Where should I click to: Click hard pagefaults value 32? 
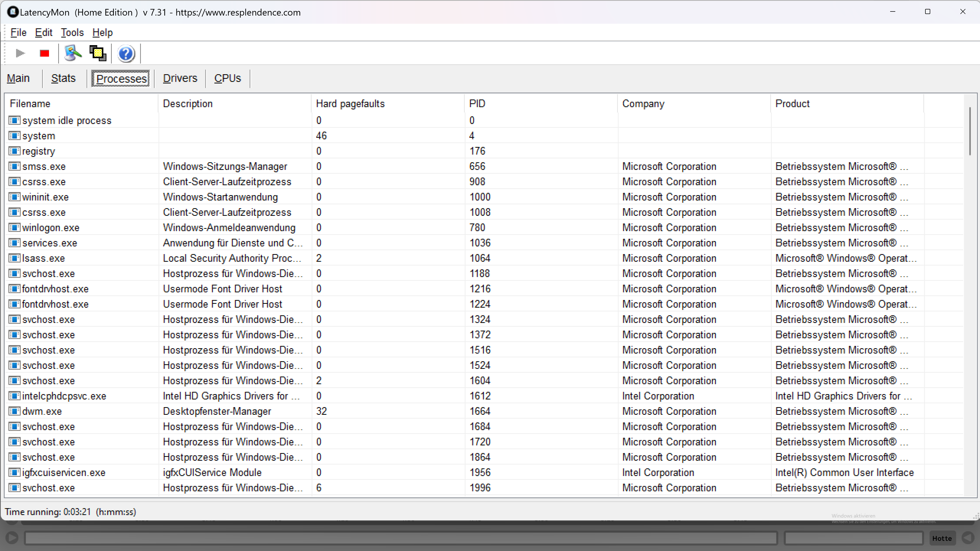[x=322, y=411]
